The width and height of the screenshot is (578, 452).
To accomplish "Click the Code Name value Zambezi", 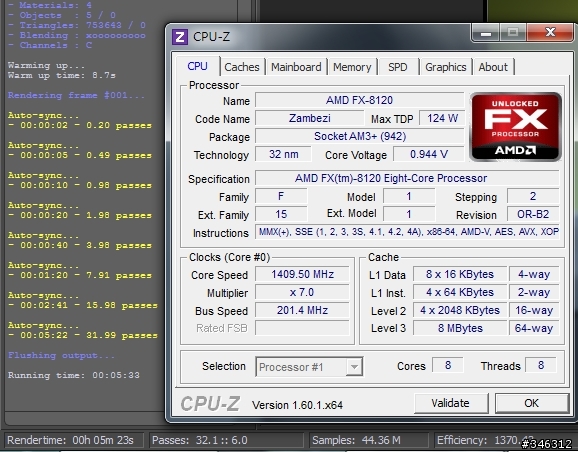I will [x=310, y=118].
